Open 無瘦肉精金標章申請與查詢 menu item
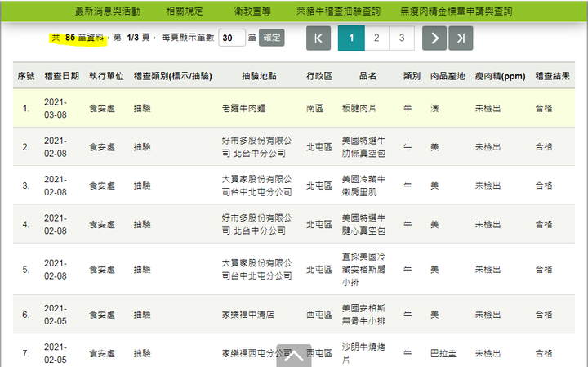 click(x=456, y=11)
